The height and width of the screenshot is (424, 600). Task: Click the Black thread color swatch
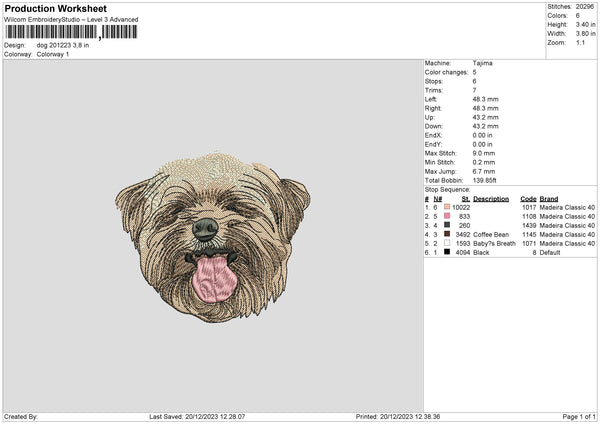pos(446,252)
